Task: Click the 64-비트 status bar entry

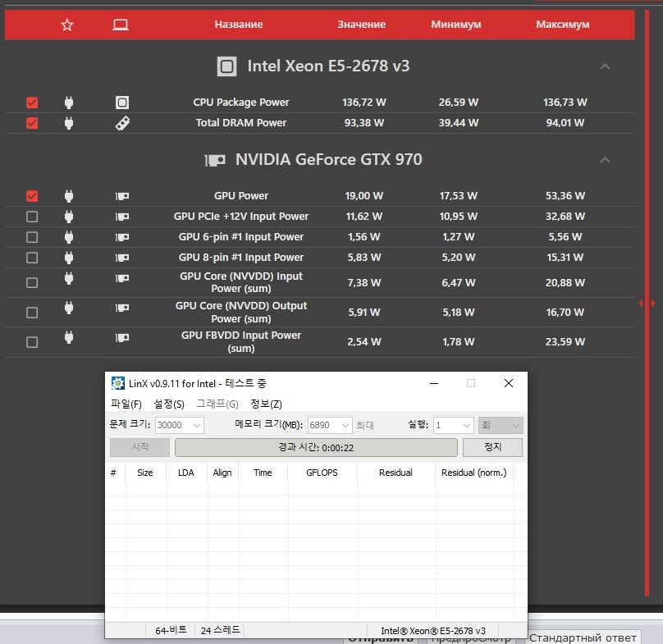Action: [x=171, y=631]
